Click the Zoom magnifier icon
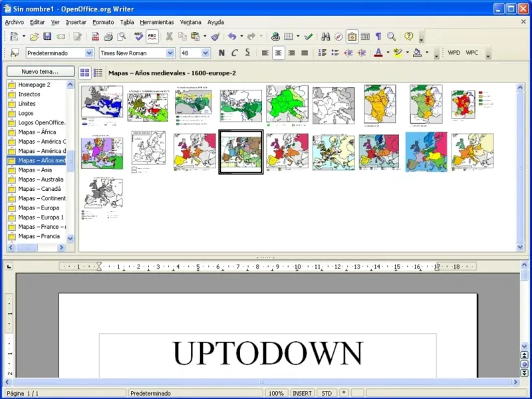Image resolution: width=532 pixels, height=399 pixels. (392, 37)
